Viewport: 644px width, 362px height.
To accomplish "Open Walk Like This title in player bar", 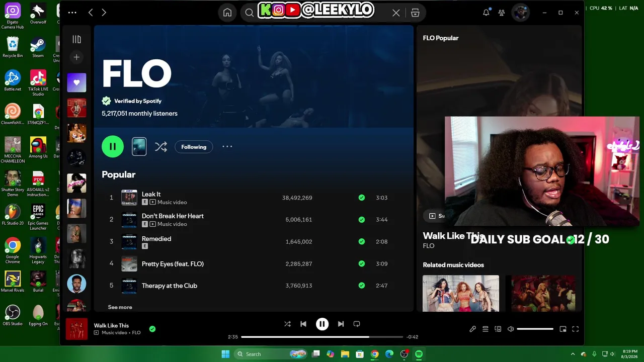I will pyautogui.click(x=111, y=325).
